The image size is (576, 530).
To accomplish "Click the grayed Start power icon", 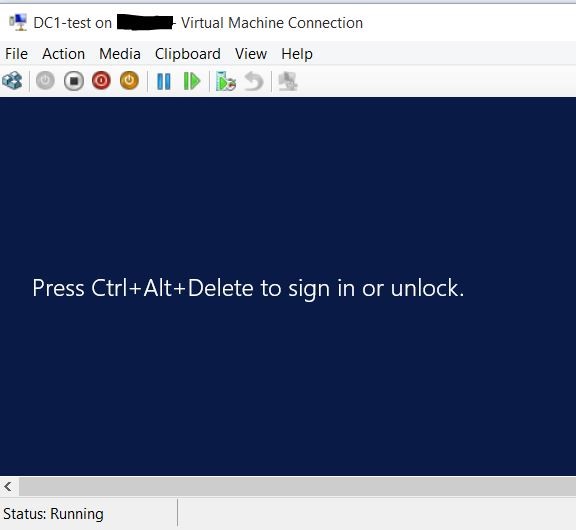I will coord(45,81).
